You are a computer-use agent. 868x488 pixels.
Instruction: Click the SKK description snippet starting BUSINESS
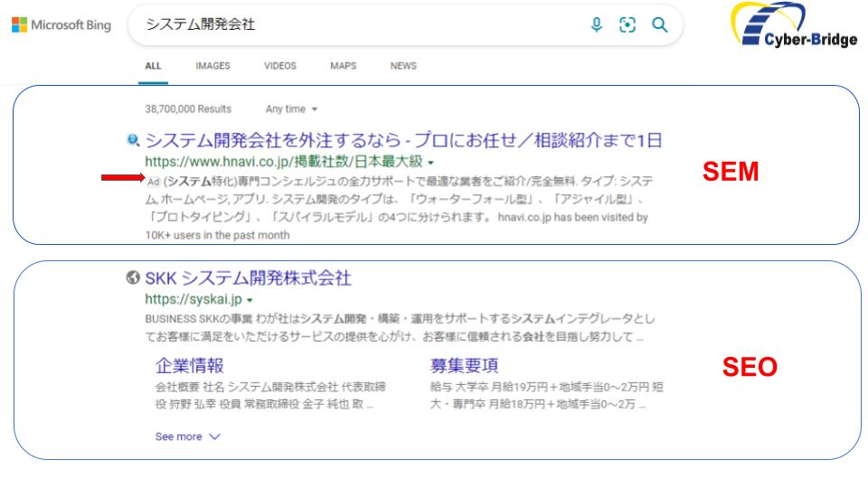point(400,327)
